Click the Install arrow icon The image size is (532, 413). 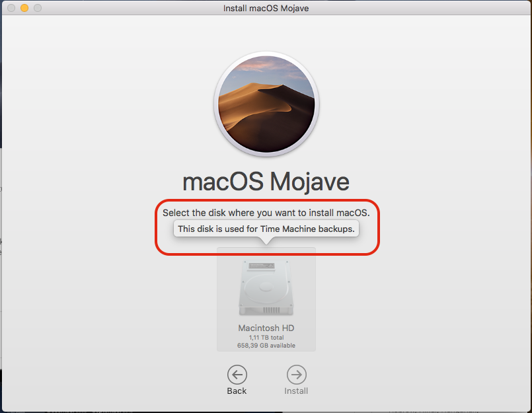point(297,375)
